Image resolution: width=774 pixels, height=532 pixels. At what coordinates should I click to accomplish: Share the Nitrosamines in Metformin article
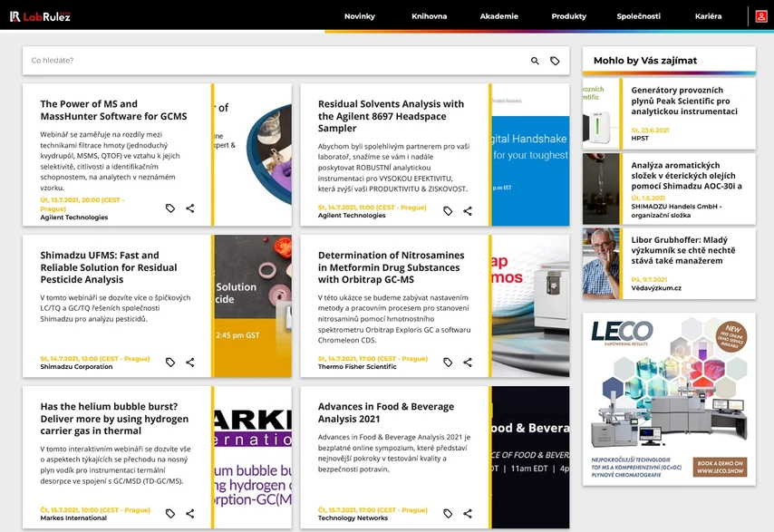468,362
